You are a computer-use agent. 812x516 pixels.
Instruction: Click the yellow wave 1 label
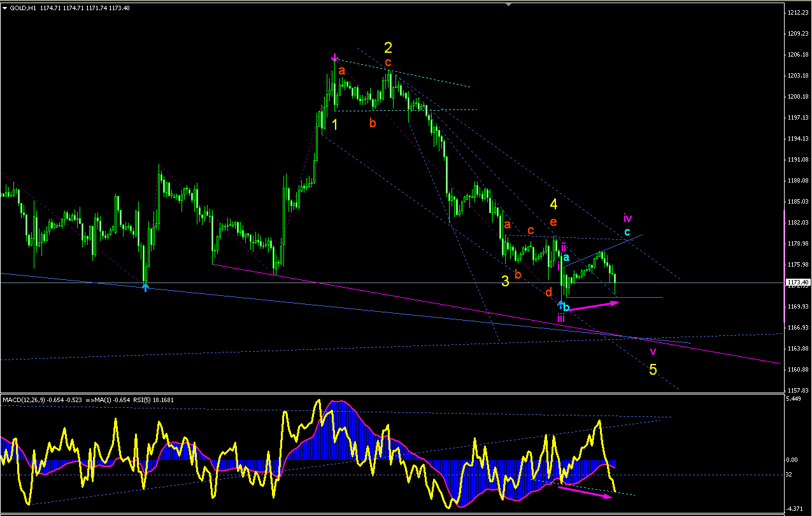pos(335,126)
